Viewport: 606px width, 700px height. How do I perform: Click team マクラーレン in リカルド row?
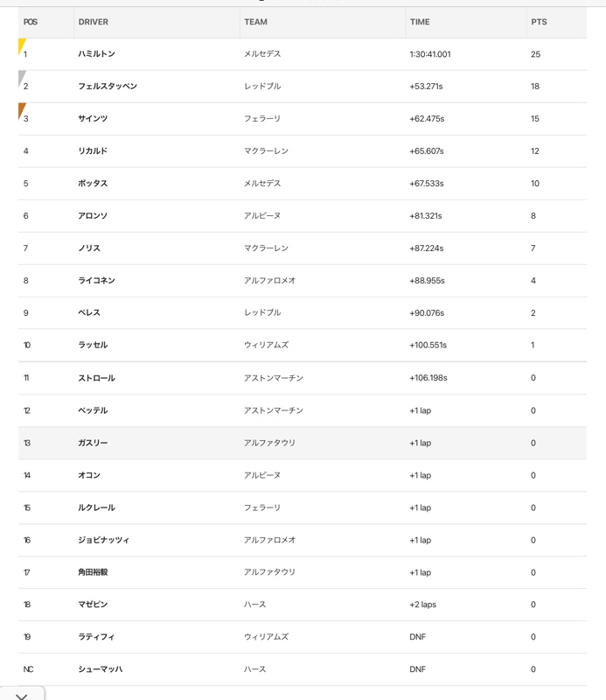click(x=266, y=150)
